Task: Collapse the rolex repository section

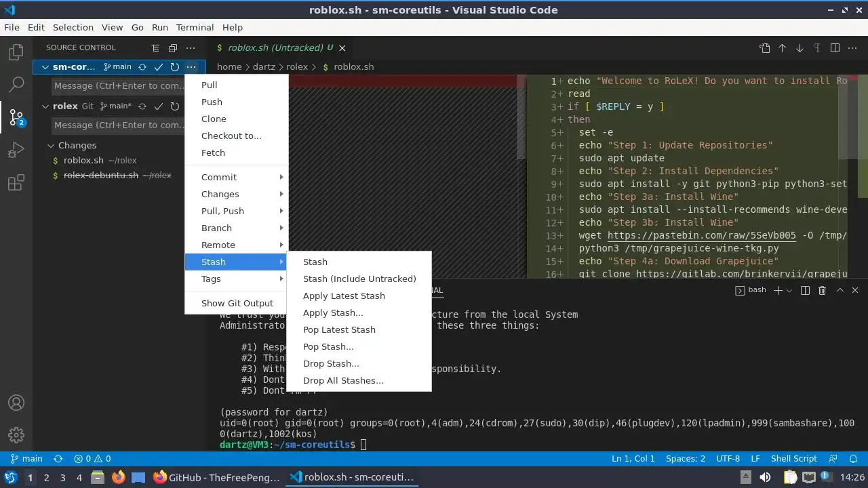Action: tap(45, 106)
